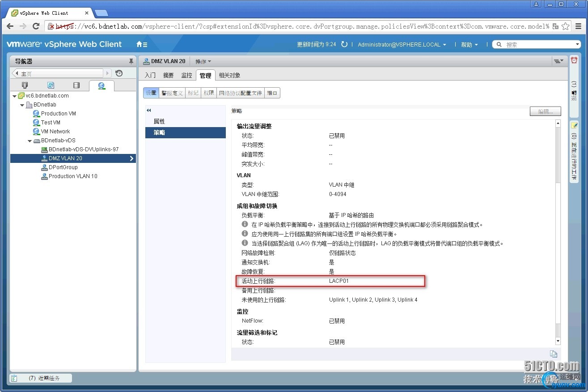The width and height of the screenshot is (588, 392).
Task: Open the 端口 sub-tab
Action: tap(272, 93)
